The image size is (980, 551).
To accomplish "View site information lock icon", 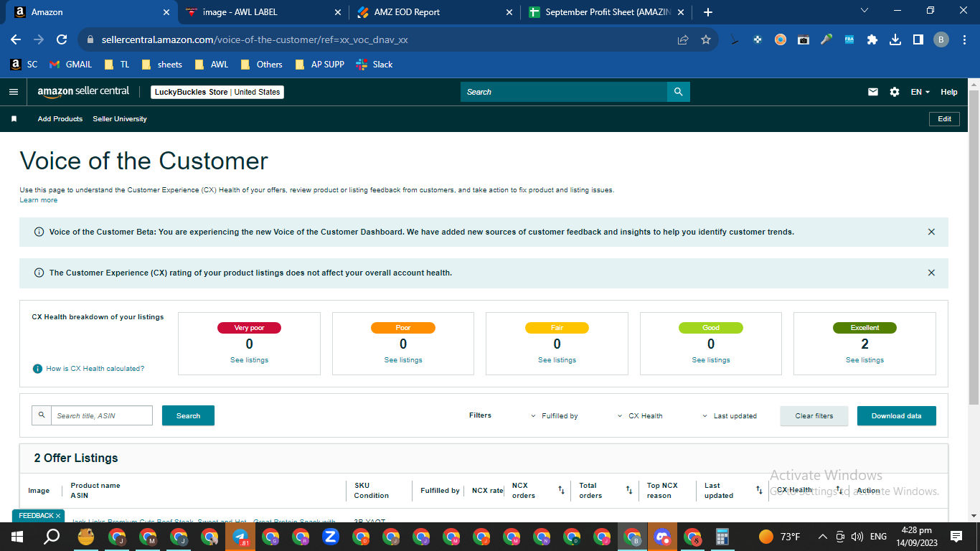I will 90,40.
